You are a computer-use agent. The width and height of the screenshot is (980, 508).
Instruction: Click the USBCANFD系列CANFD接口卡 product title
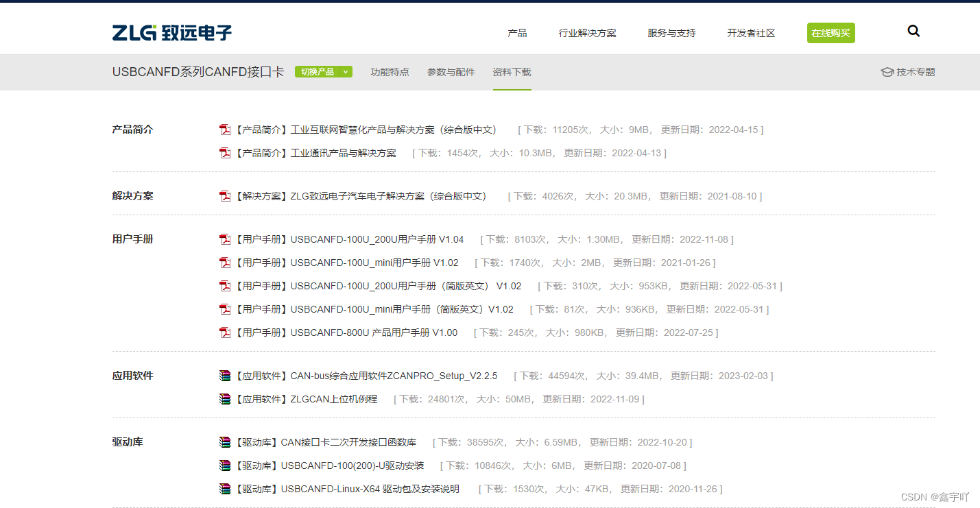[x=198, y=72]
